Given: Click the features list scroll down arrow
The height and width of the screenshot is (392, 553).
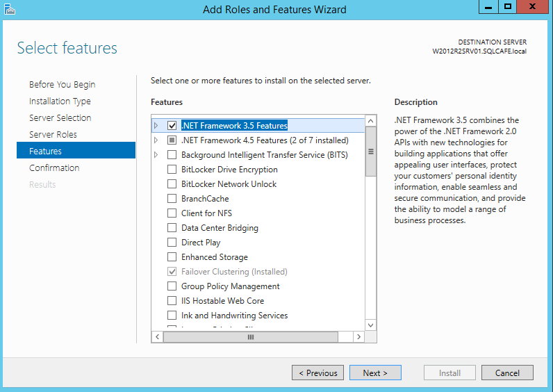Looking at the screenshot, I should tap(370, 325).
